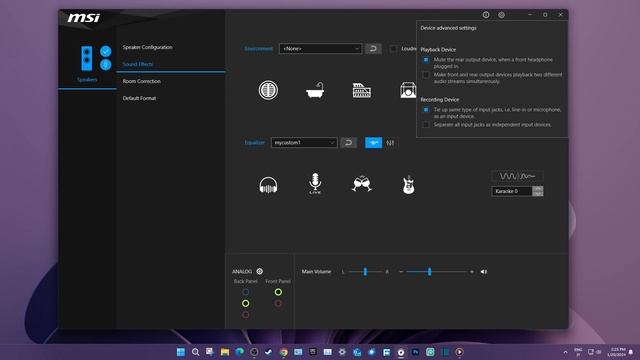Open the Environment dropdown showing None
Viewport: 640px width, 360px height.
[x=320, y=49]
